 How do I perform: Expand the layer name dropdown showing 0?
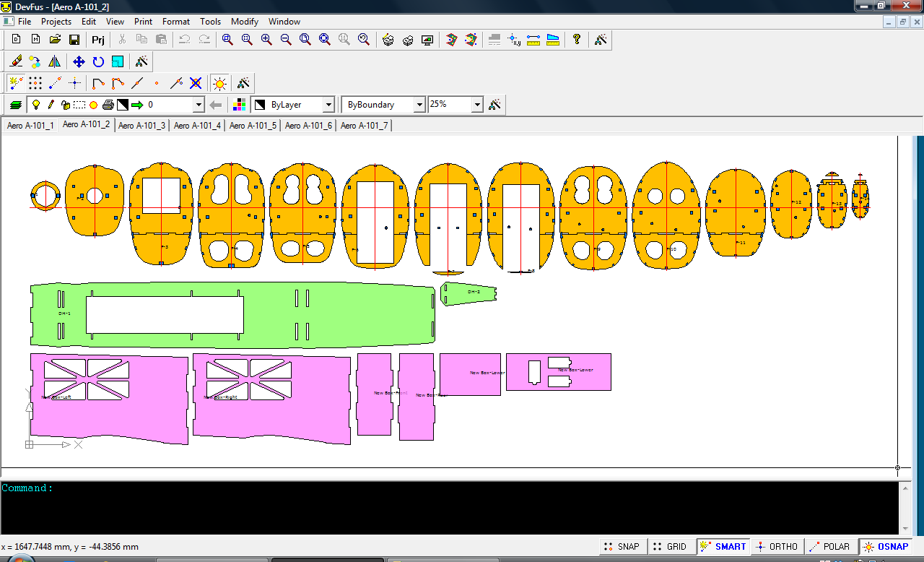199,105
